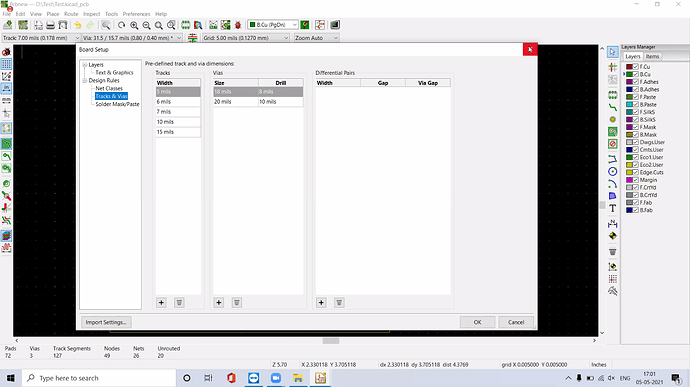Toggle F.Cu layer visibility checkbox

[x=635, y=67]
